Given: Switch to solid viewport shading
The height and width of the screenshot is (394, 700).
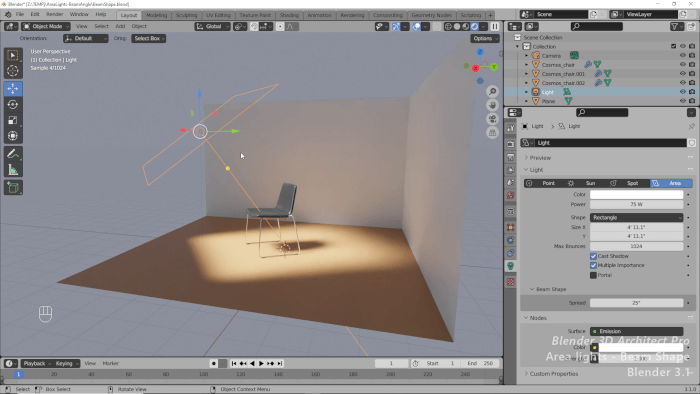Looking at the screenshot, I should (x=457, y=27).
